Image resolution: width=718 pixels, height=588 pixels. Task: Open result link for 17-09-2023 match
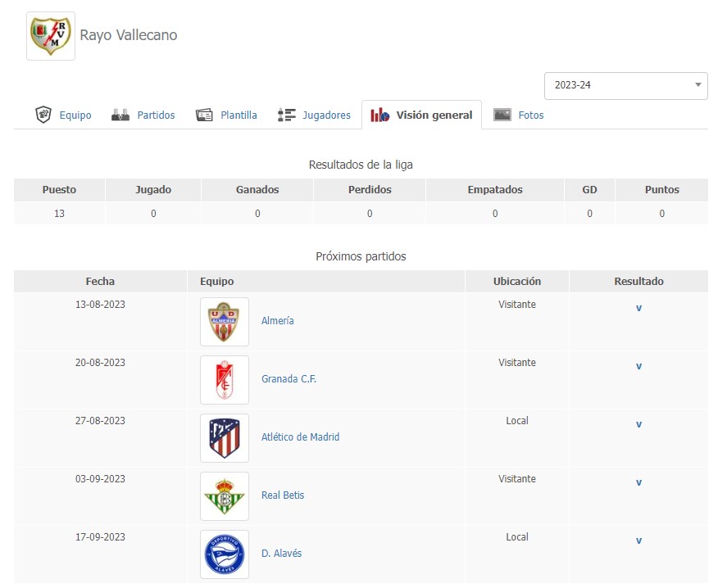pos(638,541)
